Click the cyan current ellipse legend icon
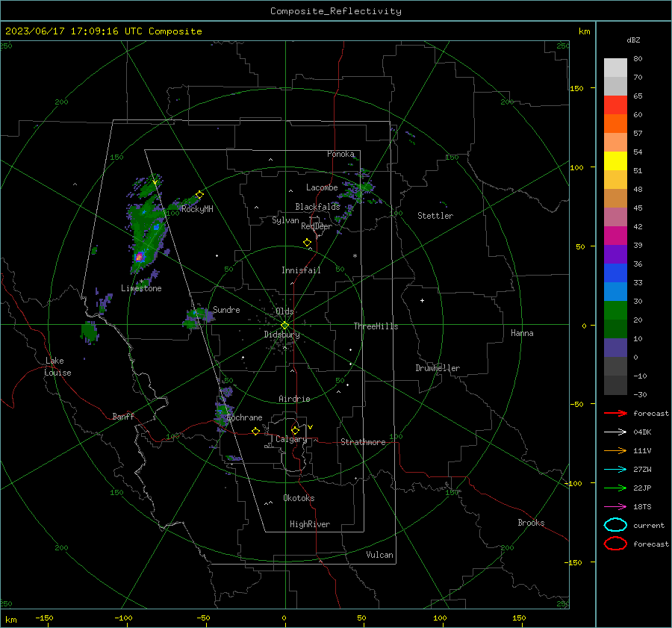The image size is (672, 628). pos(615,525)
